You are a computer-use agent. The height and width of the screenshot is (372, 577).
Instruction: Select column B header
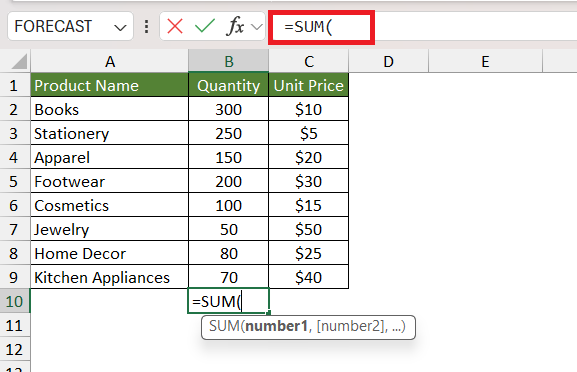tap(229, 61)
